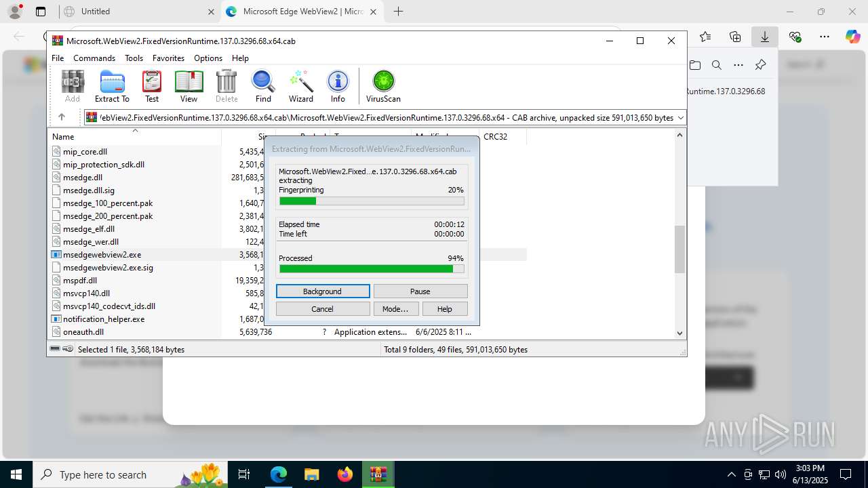868x488 pixels.
Task: Open more options in downloads panel
Action: (x=738, y=65)
